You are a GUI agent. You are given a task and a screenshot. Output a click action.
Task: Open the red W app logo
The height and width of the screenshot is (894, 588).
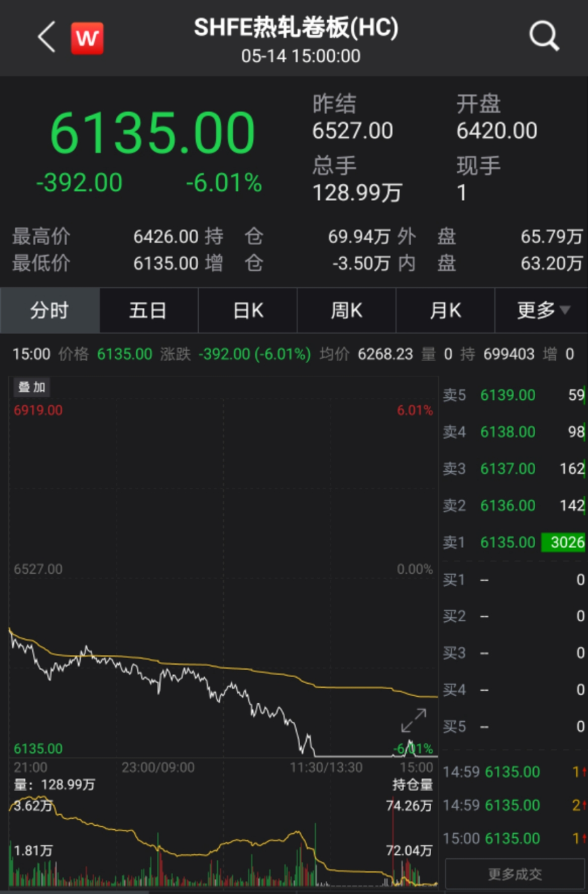point(87,38)
